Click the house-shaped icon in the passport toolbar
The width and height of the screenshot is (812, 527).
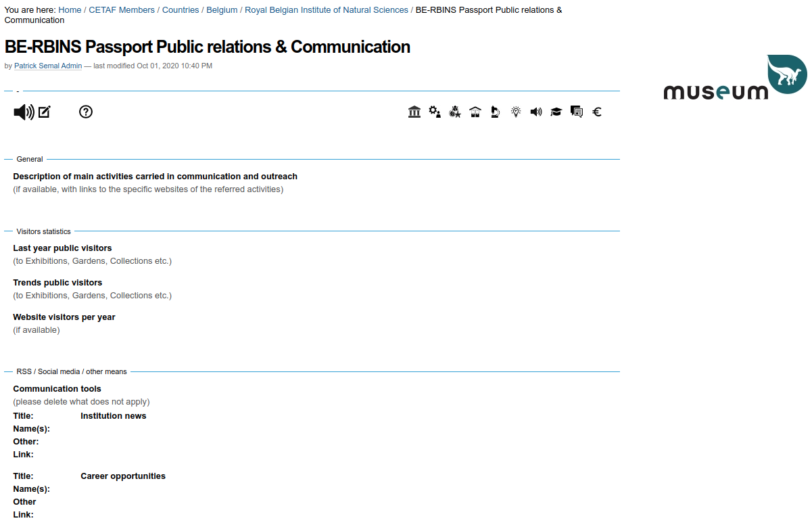coord(475,112)
